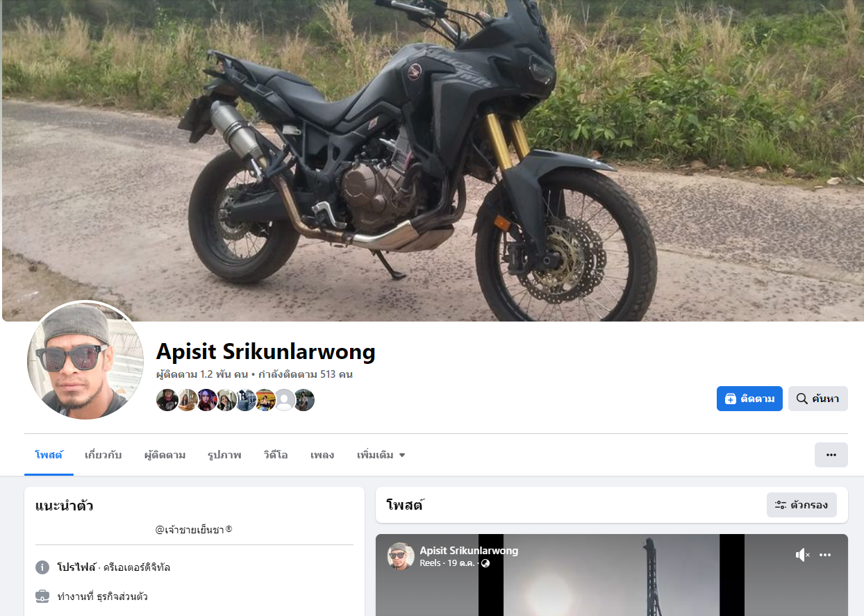Unmute the reel video sound
Viewport: 864px width, 616px height.
pyautogui.click(x=803, y=555)
